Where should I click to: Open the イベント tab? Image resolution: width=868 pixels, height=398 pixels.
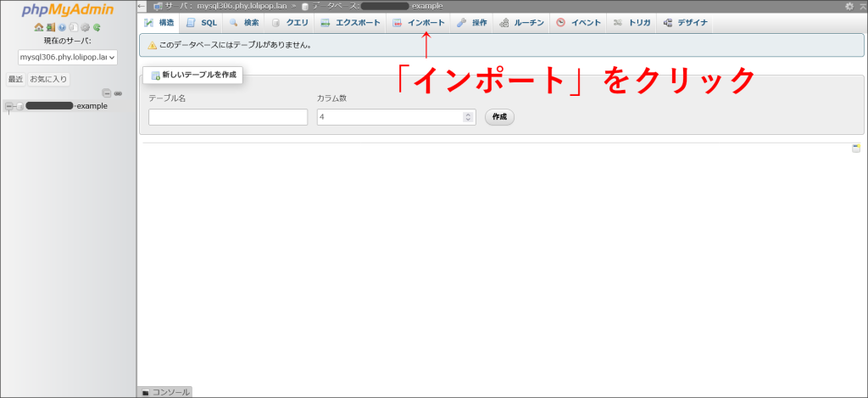tap(578, 23)
